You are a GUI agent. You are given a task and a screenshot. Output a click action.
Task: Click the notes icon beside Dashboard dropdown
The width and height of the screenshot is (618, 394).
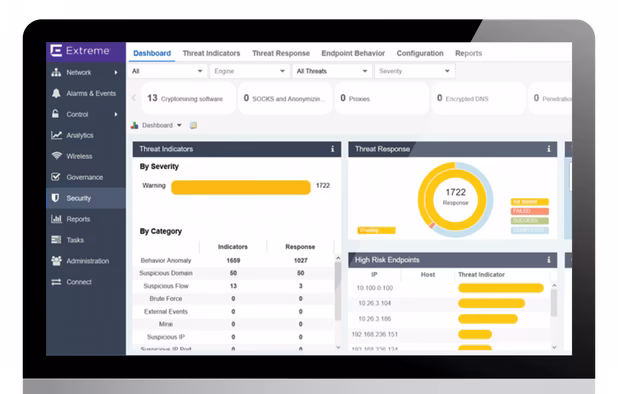(x=193, y=125)
